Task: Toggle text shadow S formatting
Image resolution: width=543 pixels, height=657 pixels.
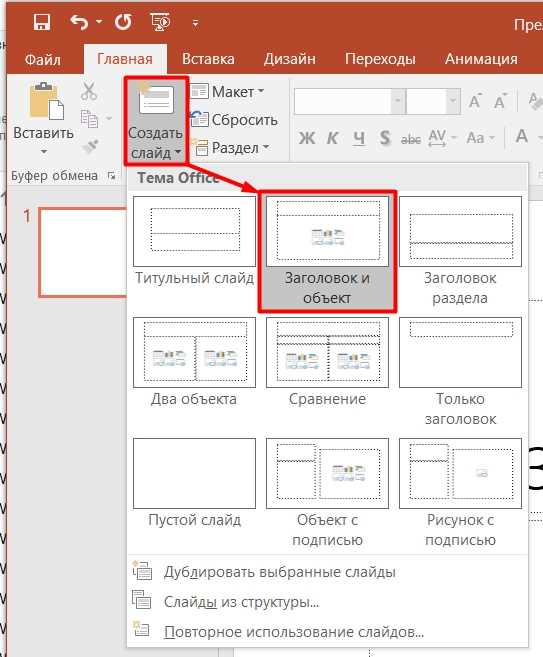Action: 385,137
